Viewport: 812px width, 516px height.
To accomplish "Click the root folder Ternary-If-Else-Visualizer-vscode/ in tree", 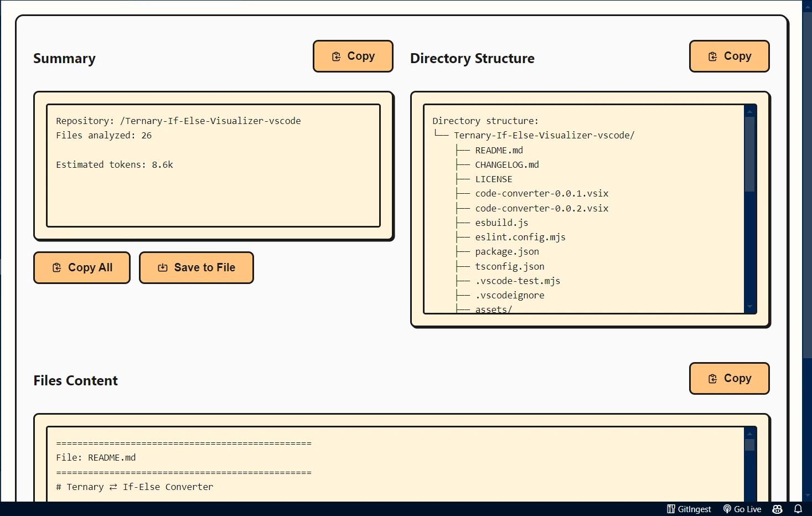I will click(x=544, y=135).
